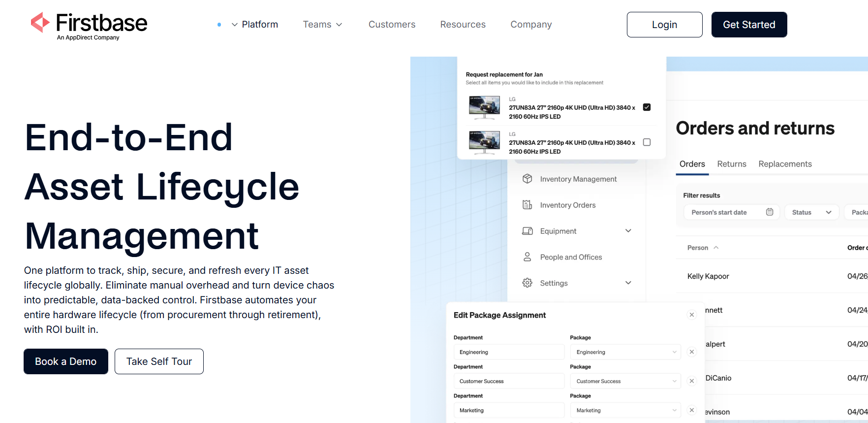868x423 pixels.
Task: Click calendar icon in Person's start date
Action: pos(770,212)
